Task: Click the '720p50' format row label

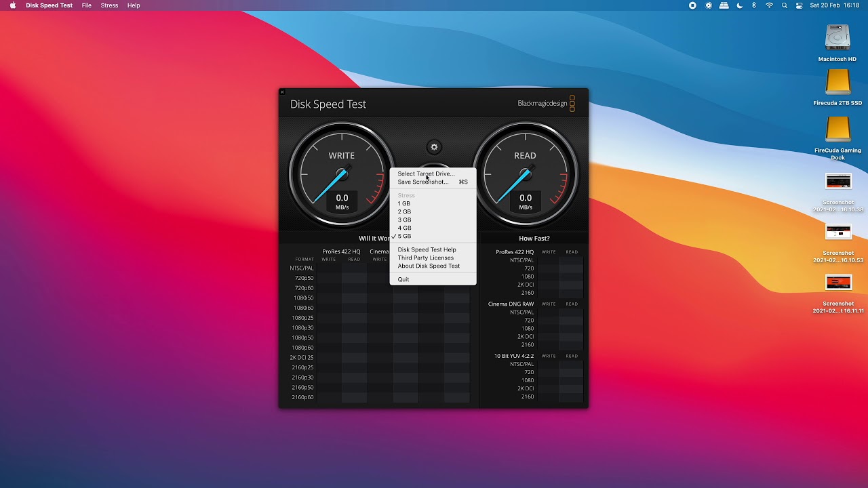Action: tap(304, 279)
